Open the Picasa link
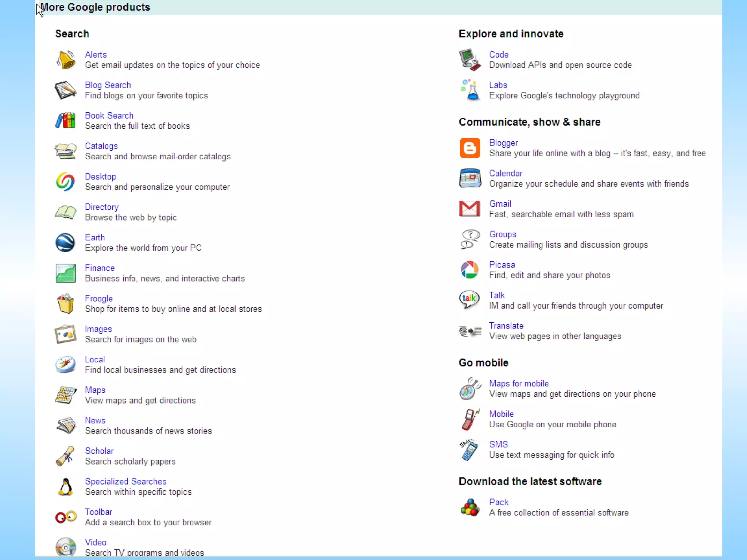 pyautogui.click(x=502, y=265)
